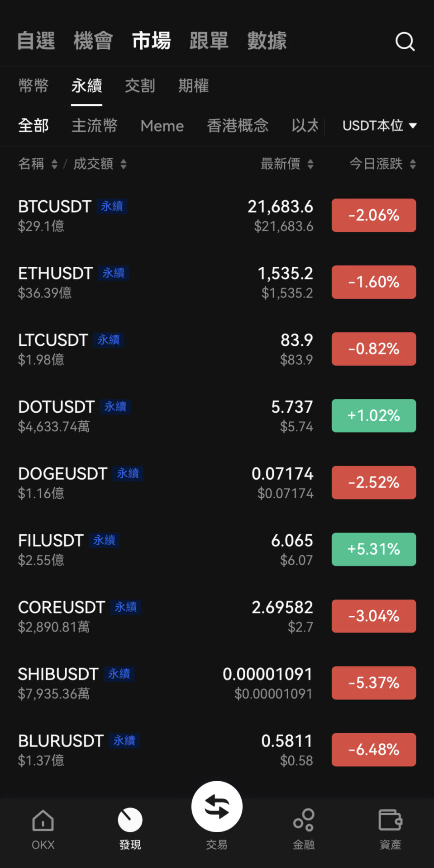The height and width of the screenshot is (868, 434).
Task: Tap FILUSDT +5.31% change button
Action: 373,549
